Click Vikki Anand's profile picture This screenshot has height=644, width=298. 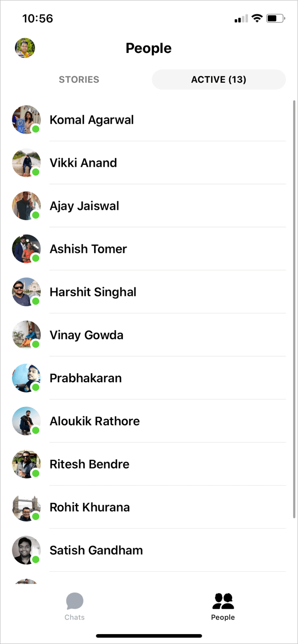click(26, 162)
